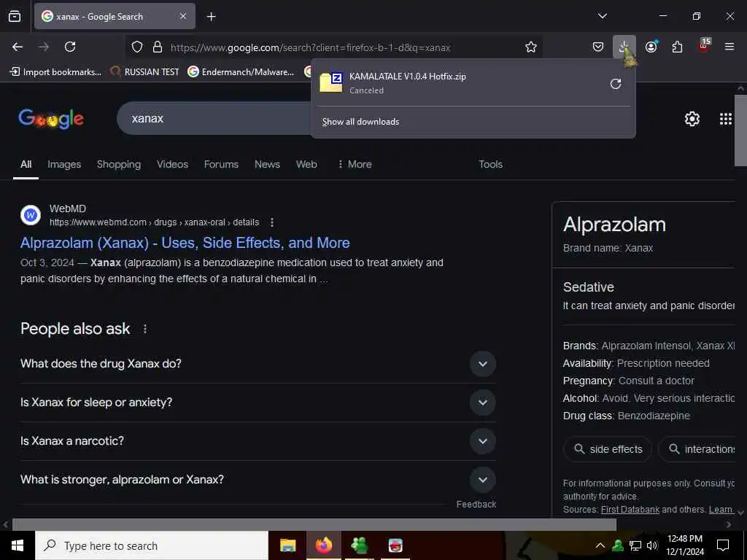The height and width of the screenshot is (560, 747).
Task: Close the xanax Google Search tab
Action: (x=183, y=16)
